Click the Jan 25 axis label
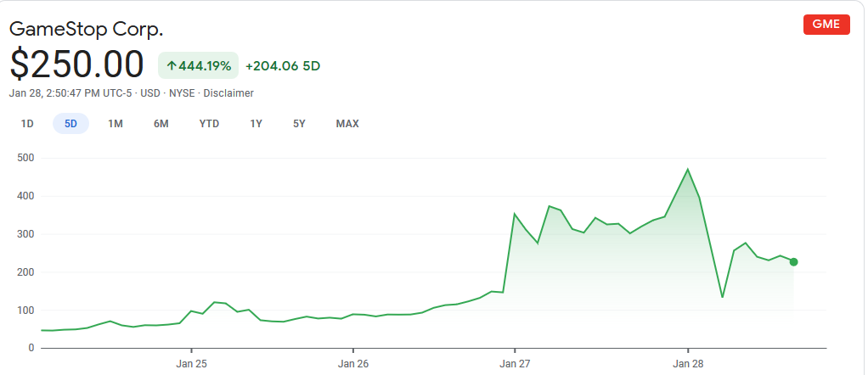Screen dimensions: 868x375 click(x=191, y=363)
